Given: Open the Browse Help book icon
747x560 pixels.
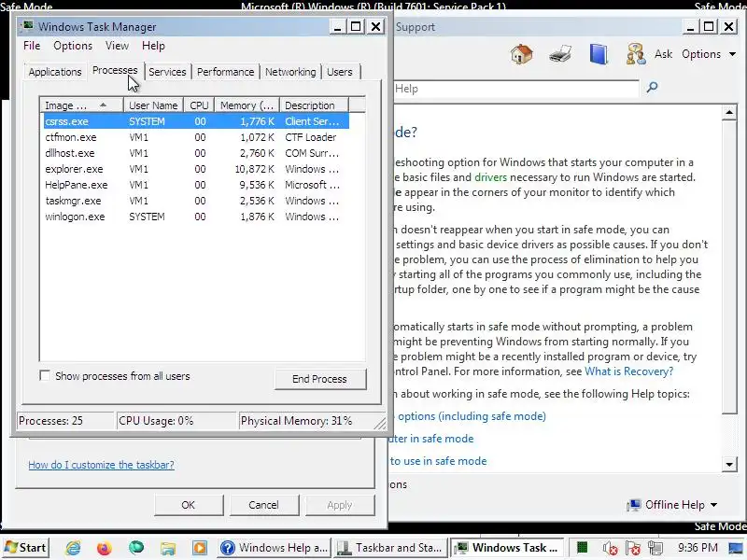Looking at the screenshot, I should 599,54.
